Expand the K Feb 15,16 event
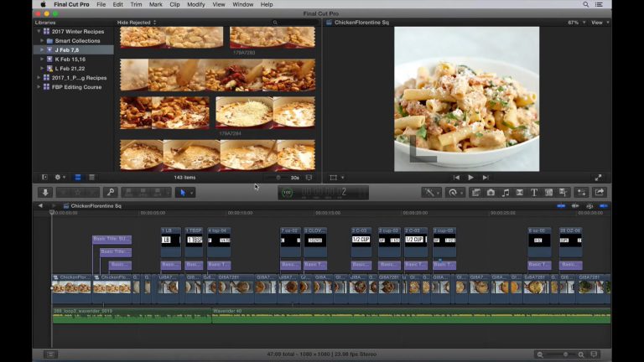The height and width of the screenshot is (362, 644). pyautogui.click(x=41, y=59)
